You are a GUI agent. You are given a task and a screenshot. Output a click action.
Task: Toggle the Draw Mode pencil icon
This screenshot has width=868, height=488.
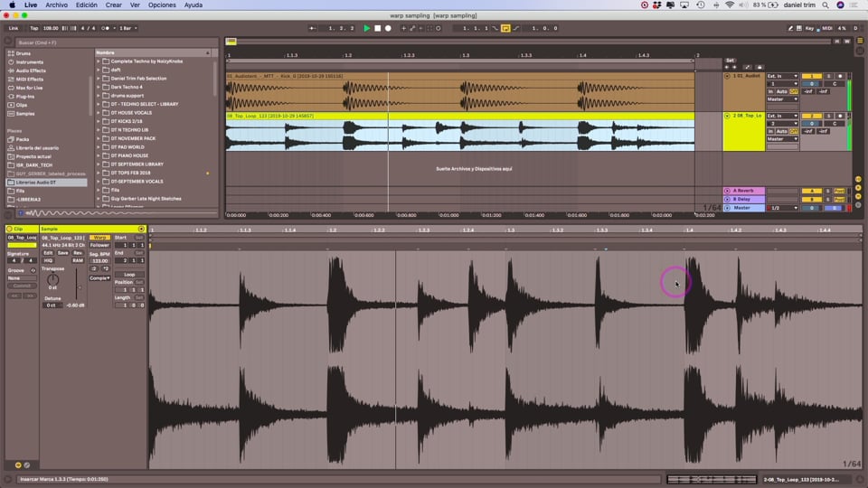790,28
